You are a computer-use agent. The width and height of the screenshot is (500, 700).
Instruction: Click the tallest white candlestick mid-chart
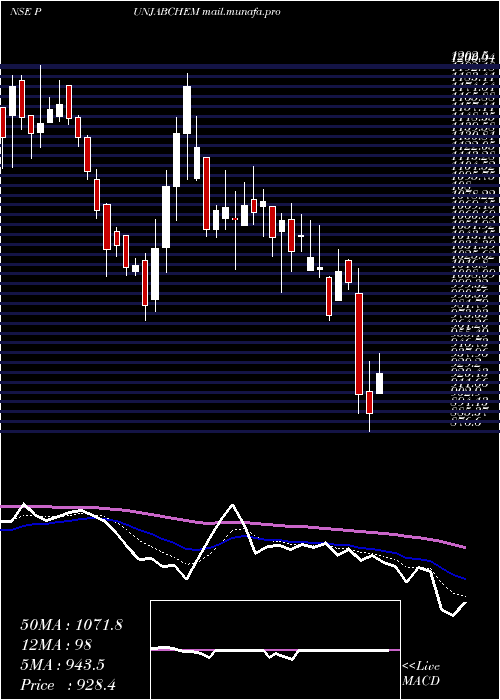(187, 110)
